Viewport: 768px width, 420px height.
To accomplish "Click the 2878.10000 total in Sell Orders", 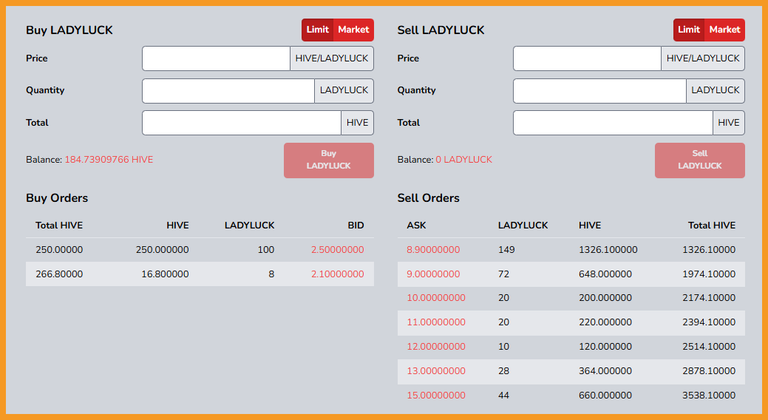I will [709, 371].
